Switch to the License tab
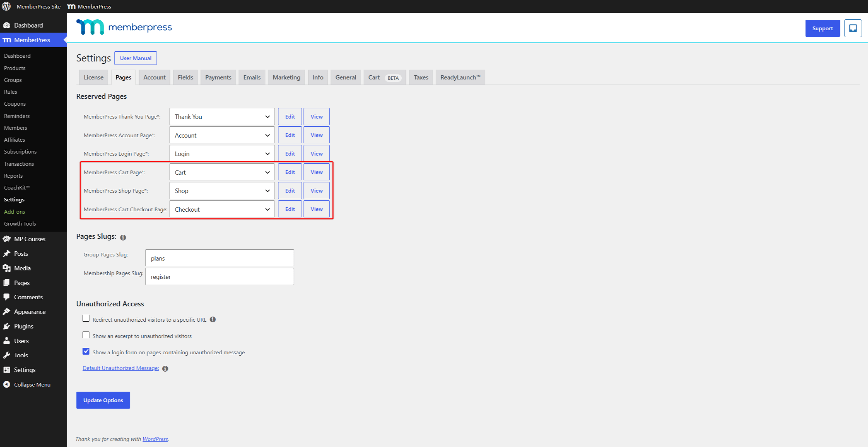868x447 pixels. coord(93,77)
